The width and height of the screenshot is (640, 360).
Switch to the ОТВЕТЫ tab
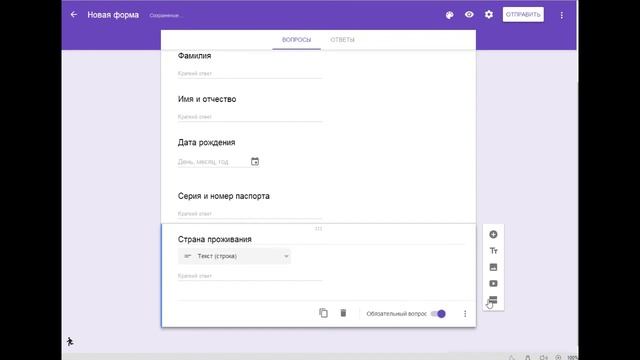(342, 40)
